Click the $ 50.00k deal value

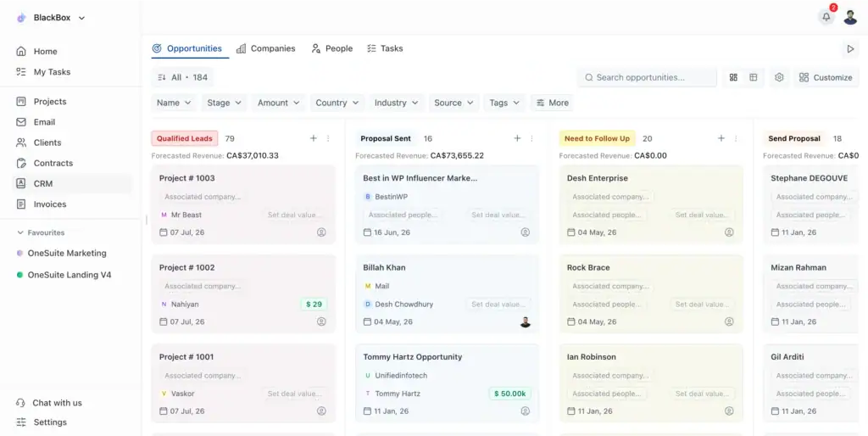tap(509, 394)
